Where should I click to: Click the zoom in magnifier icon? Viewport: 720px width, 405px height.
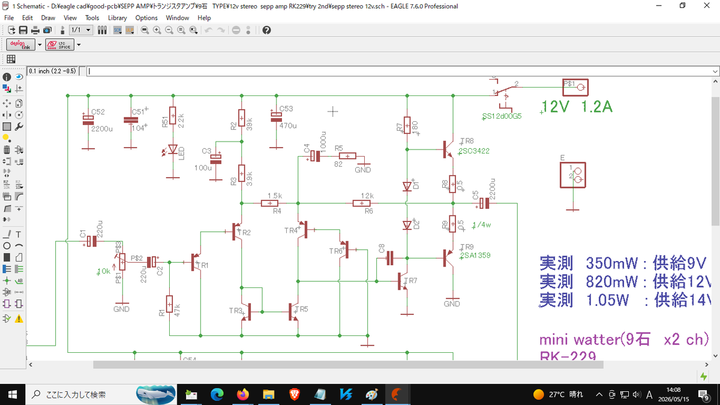pyautogui.click(x=157, y=30)
